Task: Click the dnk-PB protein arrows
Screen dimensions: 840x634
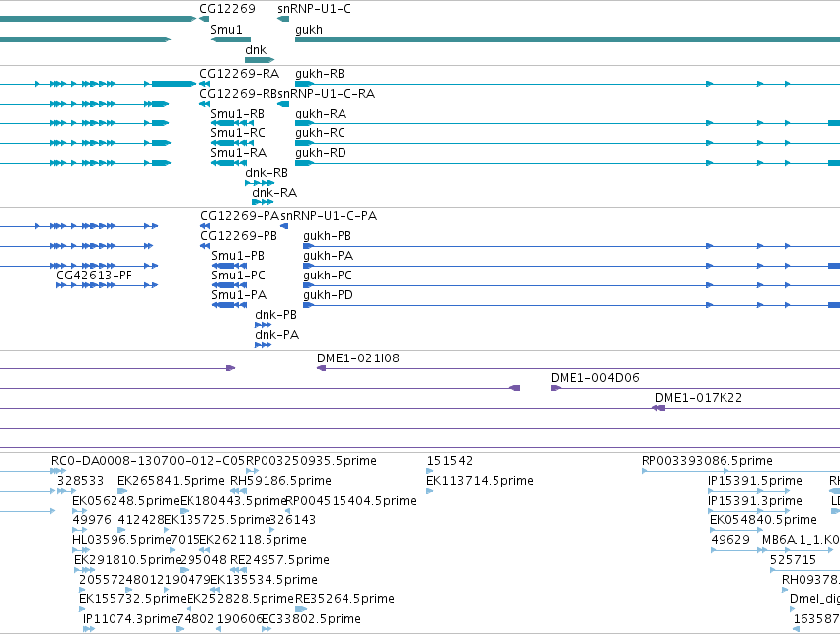Action: click(263, 325)
